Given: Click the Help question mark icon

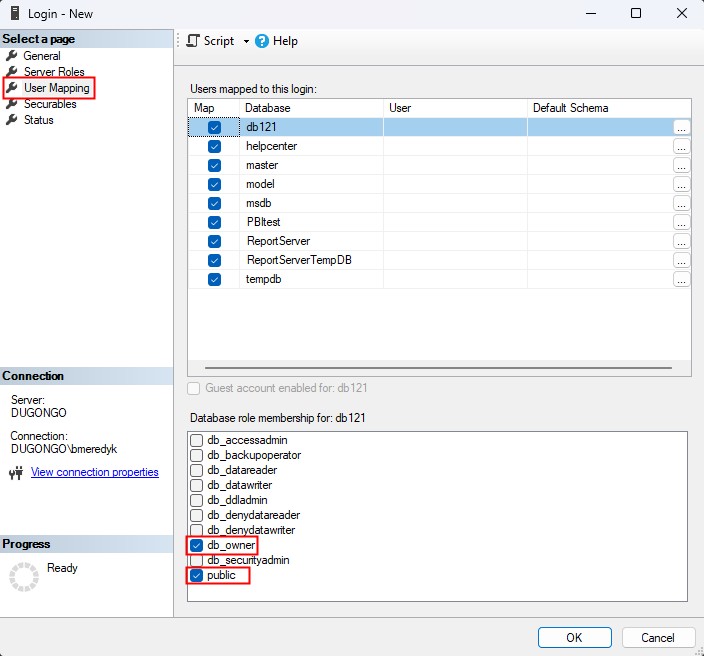Looking at the screenshot, I should coord(262,41).
